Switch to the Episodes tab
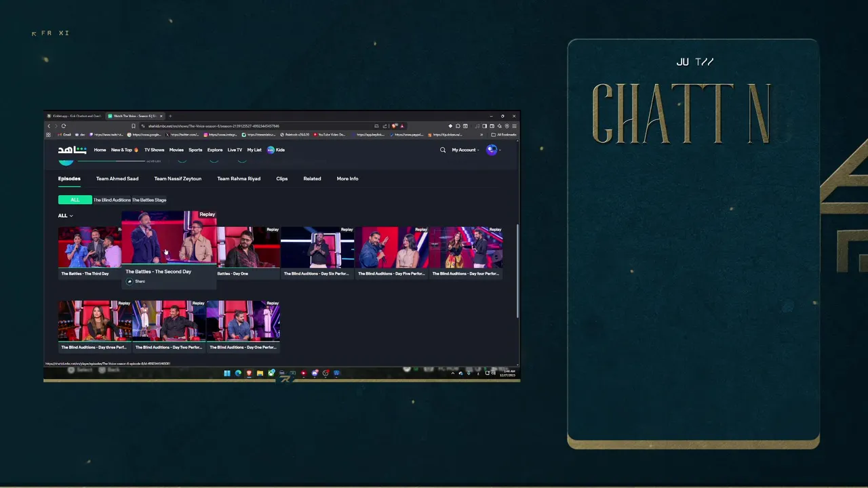868x488 pixels. 69,179
